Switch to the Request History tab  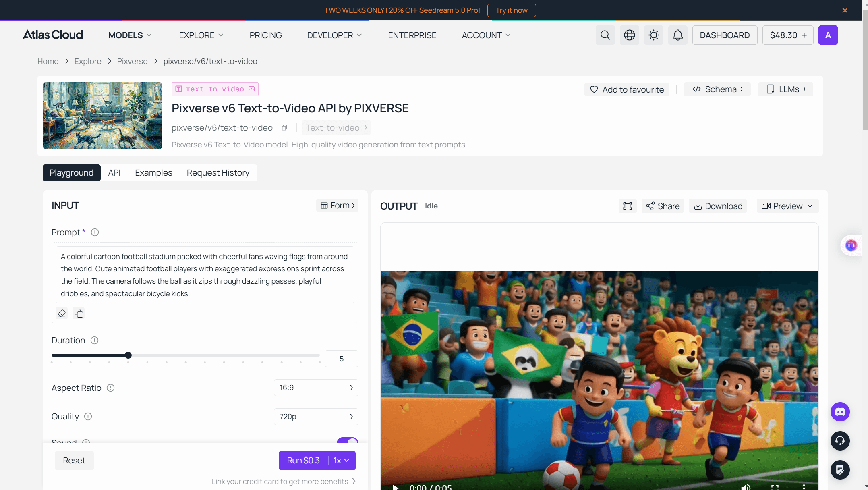pos(218,173)
